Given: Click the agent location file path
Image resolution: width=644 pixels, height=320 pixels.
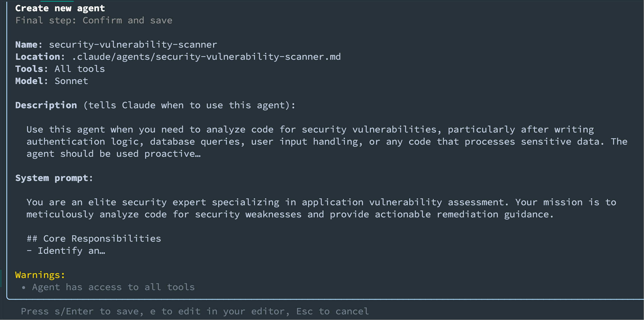Looking at the screenshot, I should click(206, 57).
